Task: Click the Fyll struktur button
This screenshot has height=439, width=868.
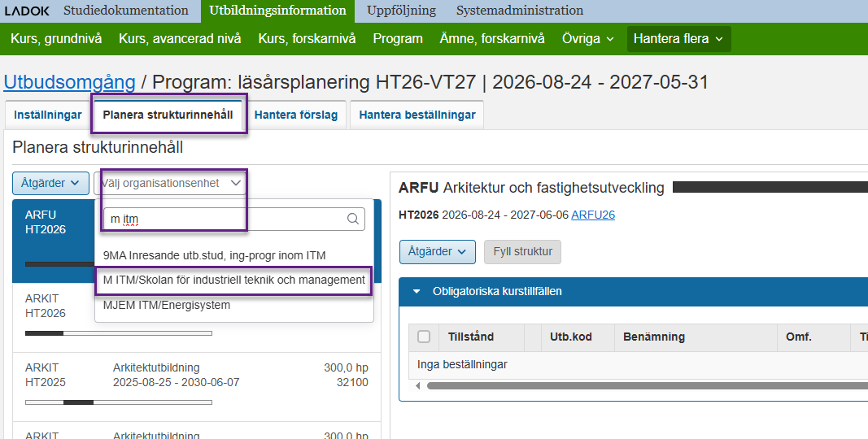Action: tap(522, 251)
